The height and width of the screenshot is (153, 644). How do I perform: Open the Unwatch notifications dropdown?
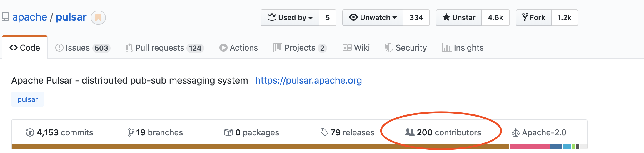coord(373,18)
